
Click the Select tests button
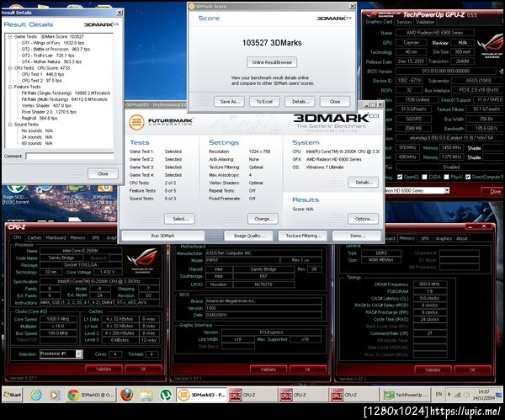pos(179,219)
